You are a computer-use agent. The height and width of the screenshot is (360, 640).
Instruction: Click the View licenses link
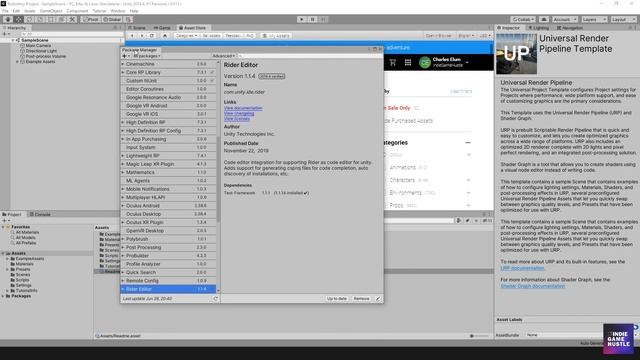[237, 119]
